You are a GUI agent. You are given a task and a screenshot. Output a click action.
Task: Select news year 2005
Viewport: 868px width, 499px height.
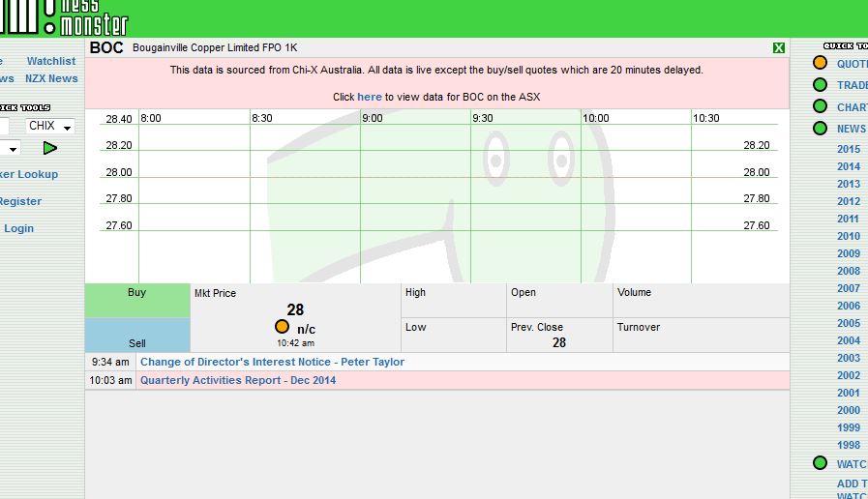pyautogui.click(x=849, y=323)
